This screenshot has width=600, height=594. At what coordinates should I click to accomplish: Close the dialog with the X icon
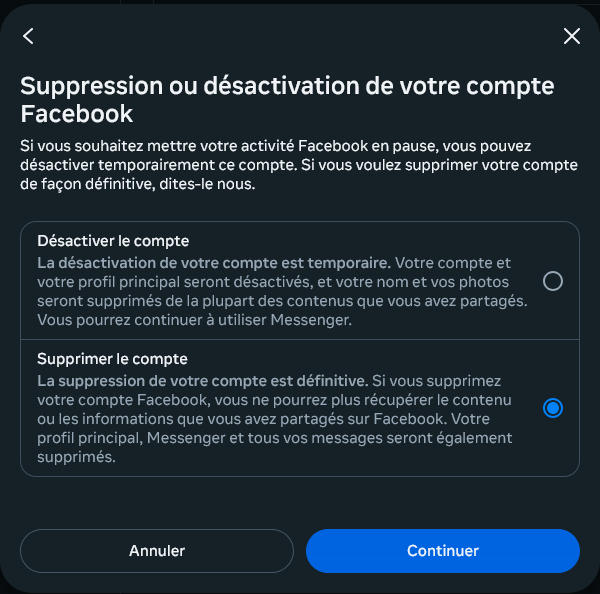point(572,36)
